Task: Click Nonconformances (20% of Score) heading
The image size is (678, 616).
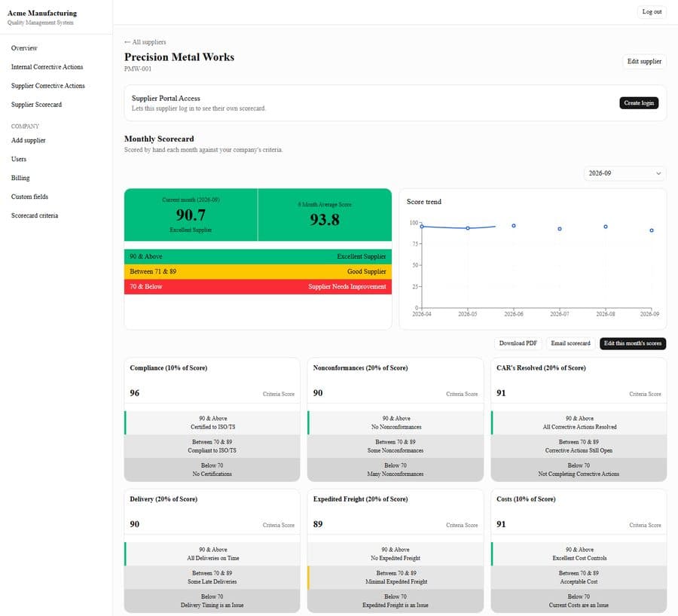Action: point(360,368)
